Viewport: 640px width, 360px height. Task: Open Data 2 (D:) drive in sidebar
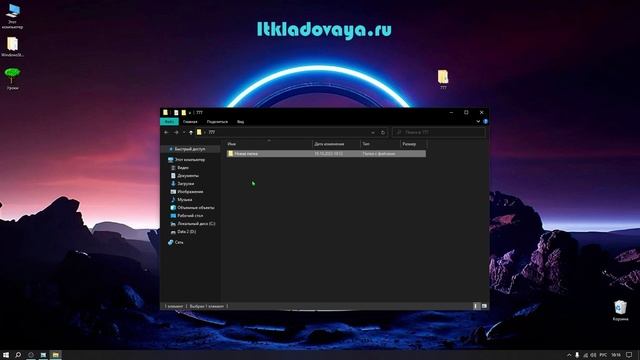coord(187,231)
